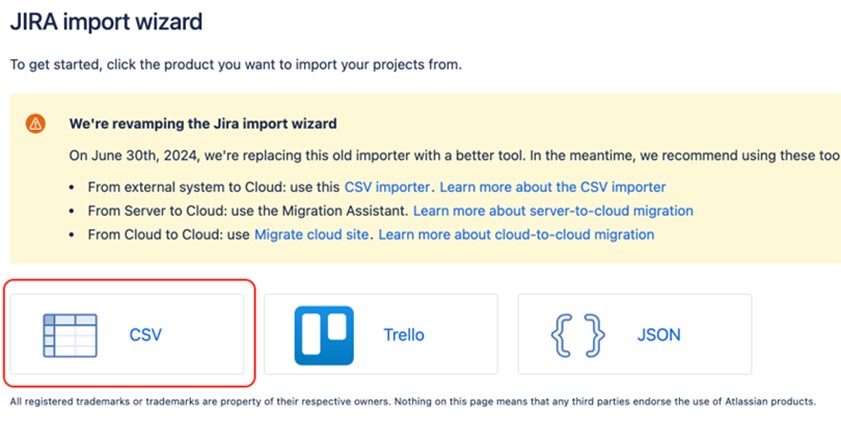Click the 'From Server to Cloud' text

248,211
